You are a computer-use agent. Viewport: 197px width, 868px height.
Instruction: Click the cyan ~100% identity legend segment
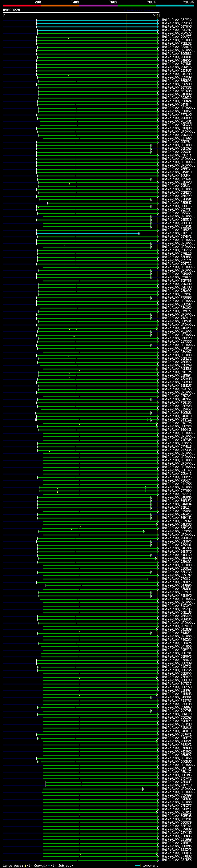click(175, 6)
